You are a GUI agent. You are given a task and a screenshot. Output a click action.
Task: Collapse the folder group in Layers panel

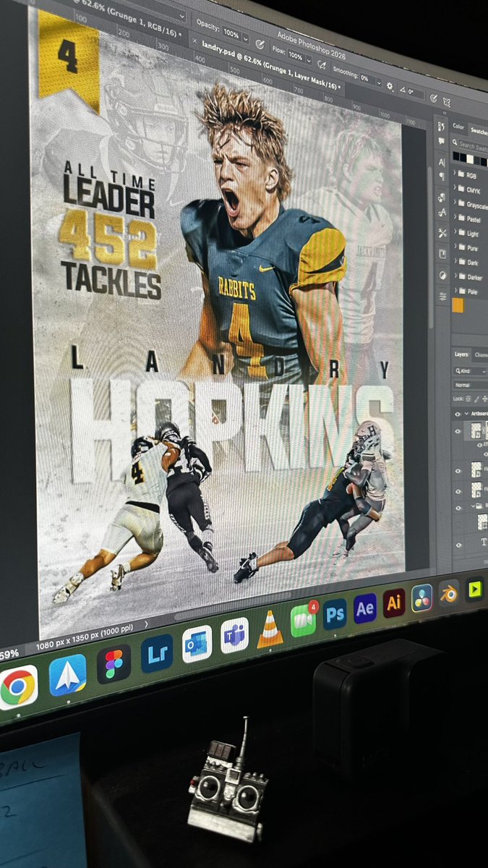[x=473, y=506]
